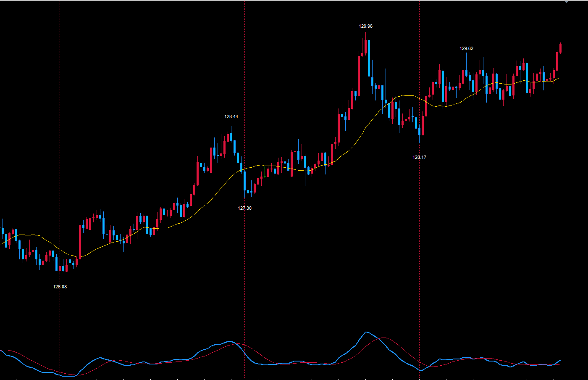Select the blue oscillator line at its highest peak
588x380 pixels.
pos(366,332)
